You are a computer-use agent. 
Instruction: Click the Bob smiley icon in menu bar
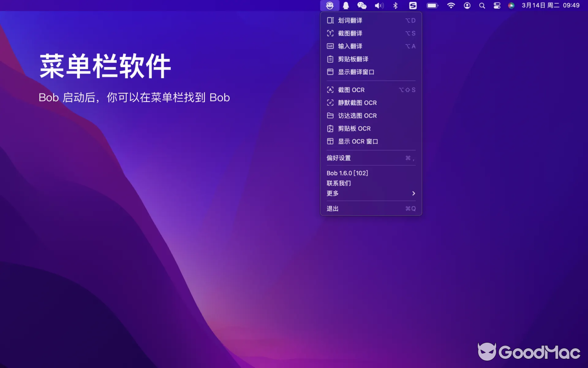330,6
